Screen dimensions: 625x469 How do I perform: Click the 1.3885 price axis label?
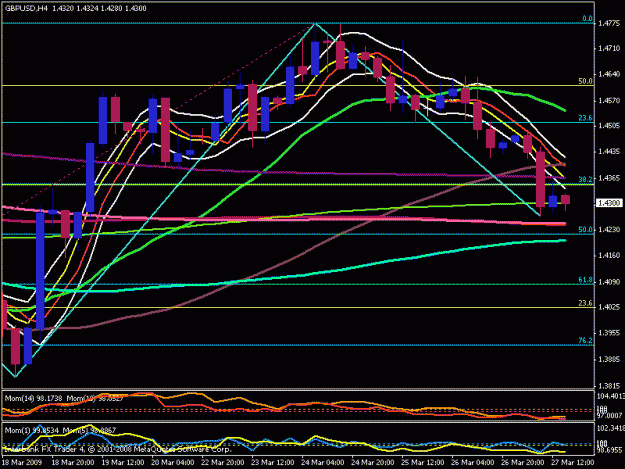[x=609, y=359]
